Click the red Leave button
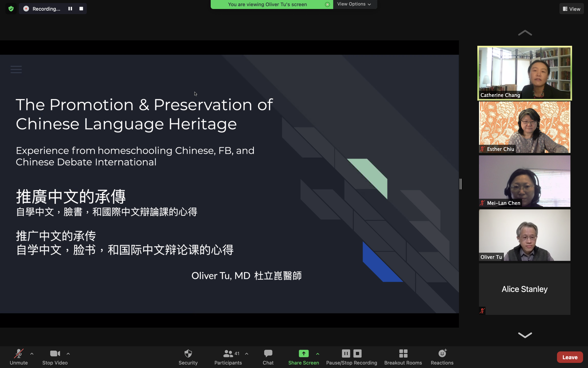Screen dimensions: 588x368 [x=570, y=357]
